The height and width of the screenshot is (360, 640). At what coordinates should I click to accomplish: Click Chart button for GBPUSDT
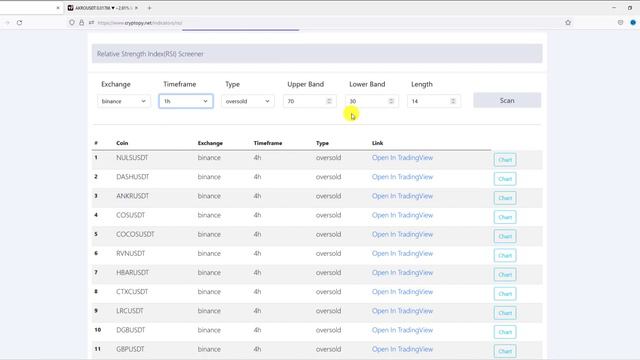505,351
